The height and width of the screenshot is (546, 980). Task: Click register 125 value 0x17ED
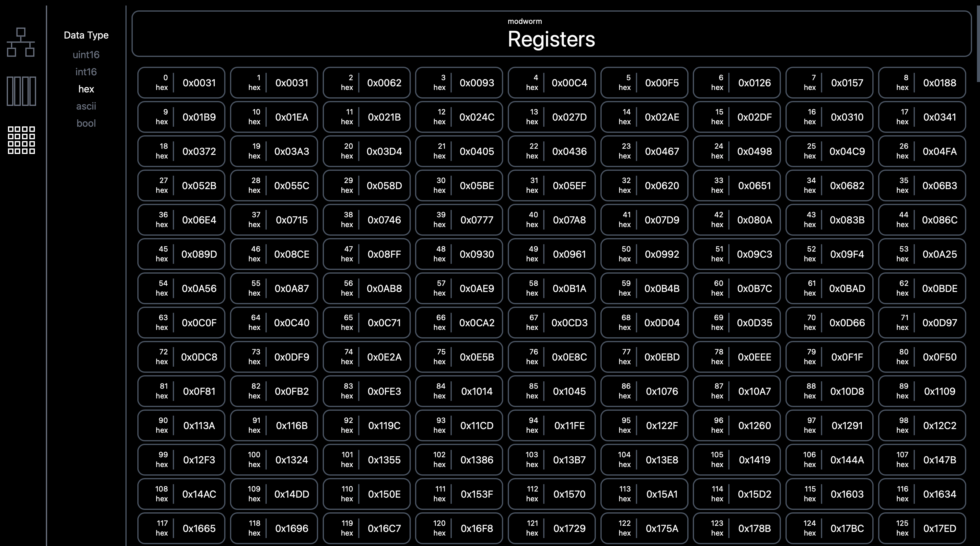pyautogui.click(x=939, y=529)
